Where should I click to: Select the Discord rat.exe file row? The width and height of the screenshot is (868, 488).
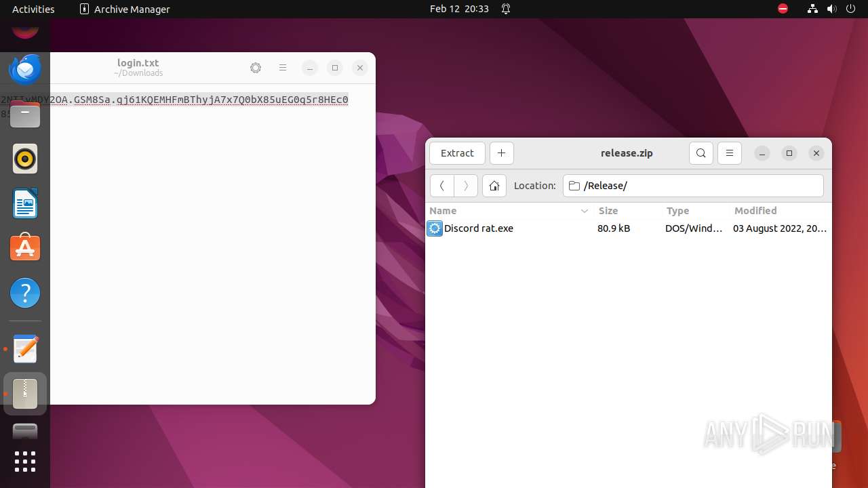(628, 228)
